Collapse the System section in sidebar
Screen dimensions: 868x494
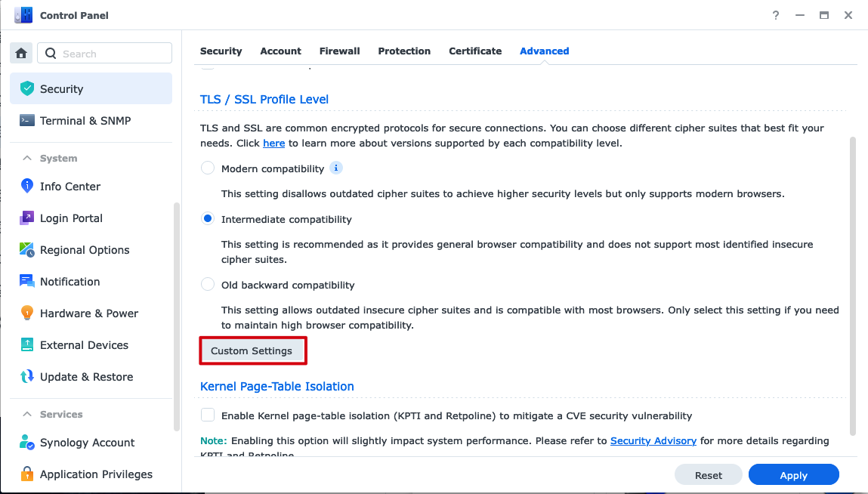[x=27, y=158]
